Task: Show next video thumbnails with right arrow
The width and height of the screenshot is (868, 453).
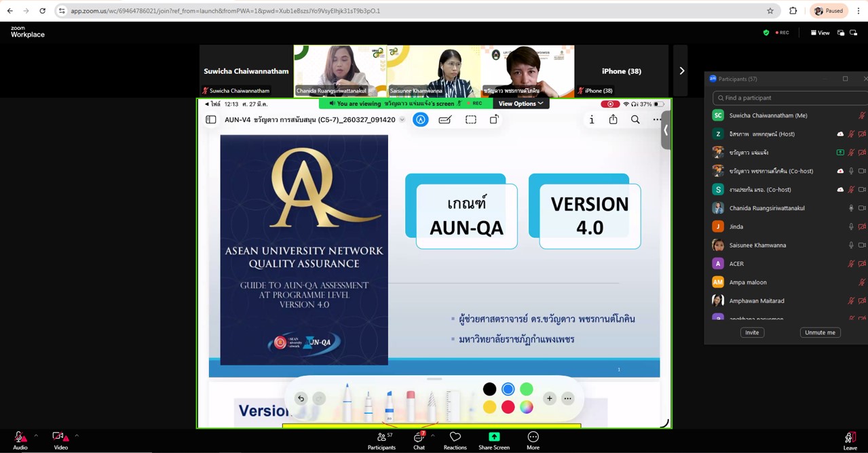Action: pyautogui.click(x=681, y=71)
